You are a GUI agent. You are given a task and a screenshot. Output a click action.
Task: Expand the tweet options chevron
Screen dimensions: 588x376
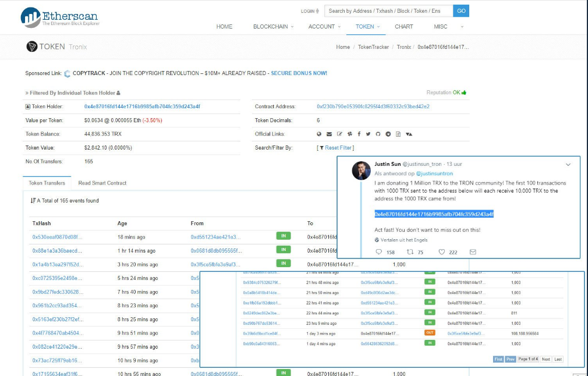coord(568,165)
